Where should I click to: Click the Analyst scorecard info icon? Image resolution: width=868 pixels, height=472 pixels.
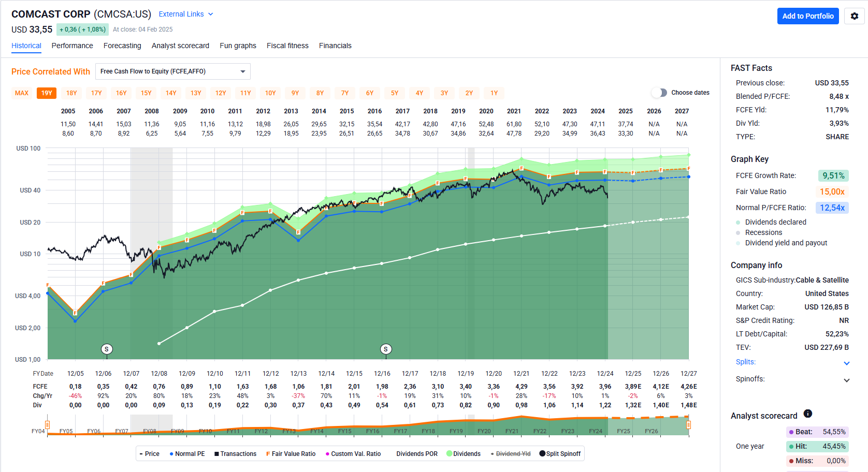(807, 414)
